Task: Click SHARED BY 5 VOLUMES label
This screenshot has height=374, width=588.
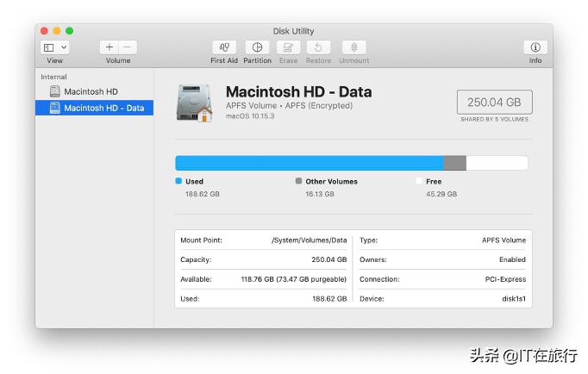Action: [x=494, y=119]
